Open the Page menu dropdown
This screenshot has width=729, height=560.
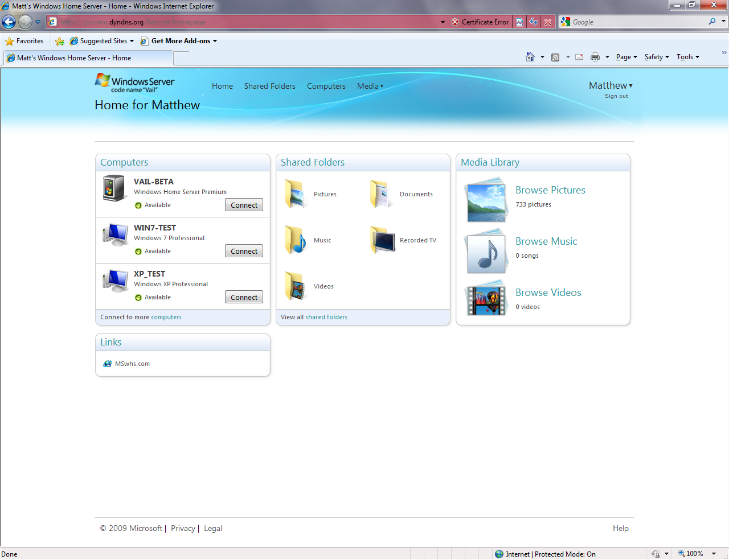coord(626,57)
